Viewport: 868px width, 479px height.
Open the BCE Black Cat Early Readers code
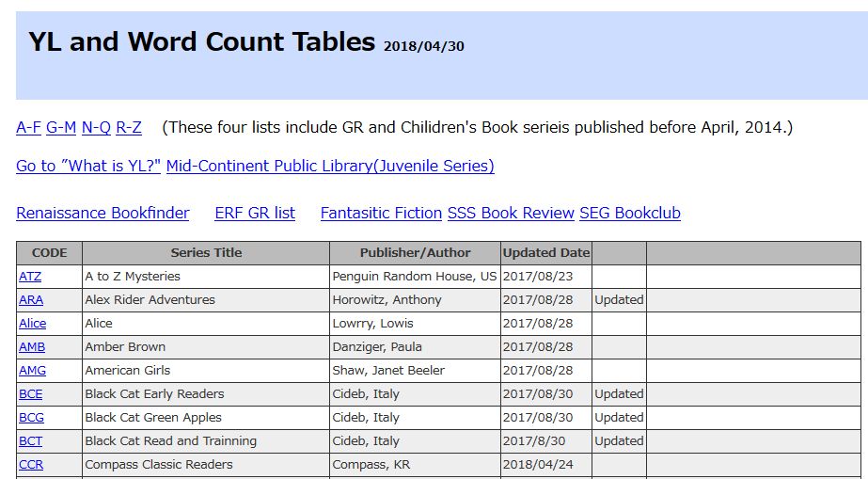coord(31,394)
